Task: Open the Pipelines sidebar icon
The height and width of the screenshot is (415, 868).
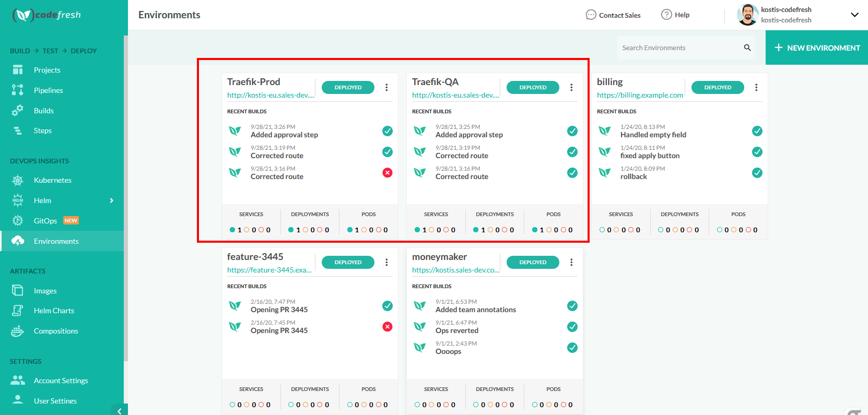Action: click(x=18, y=90)
